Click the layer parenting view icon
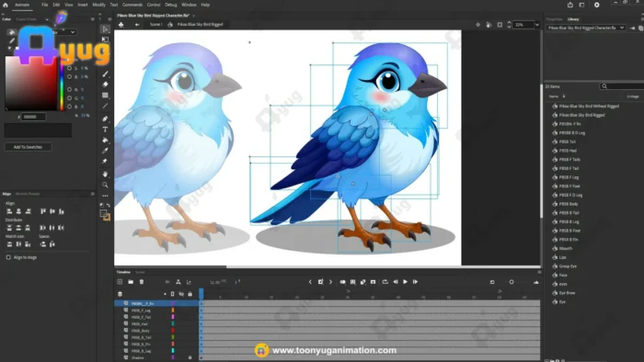Image resolution: width=644 pixels, height=362 pixels. click(x=178, y=282)
